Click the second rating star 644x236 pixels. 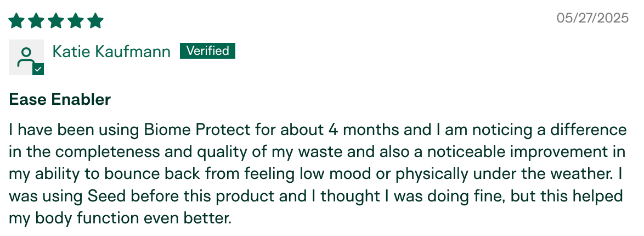click(36, 21)
